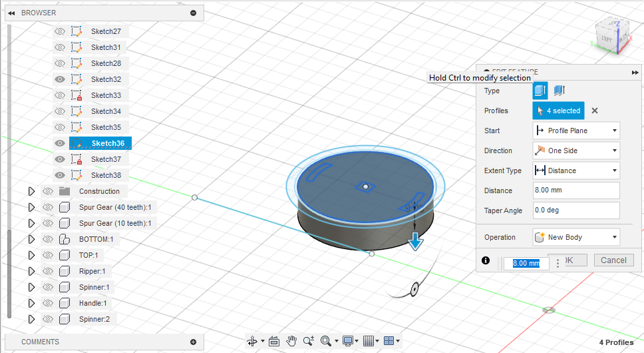Collapse the Edit Feature dialog arrows

pyautogui.click(x=635, y=73)
